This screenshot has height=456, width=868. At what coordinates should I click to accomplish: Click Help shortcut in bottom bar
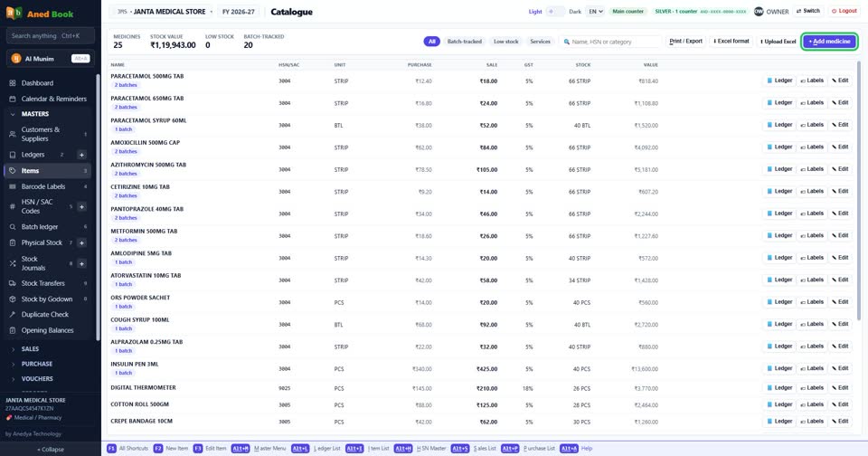576,448
